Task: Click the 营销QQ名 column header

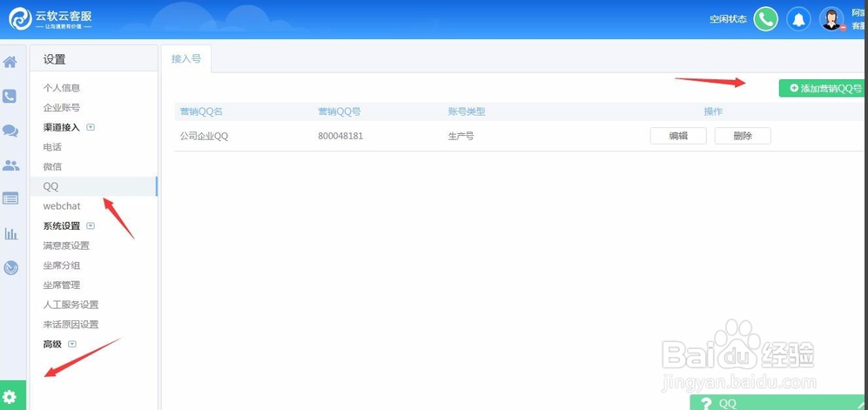Action: tap(201, 111)
